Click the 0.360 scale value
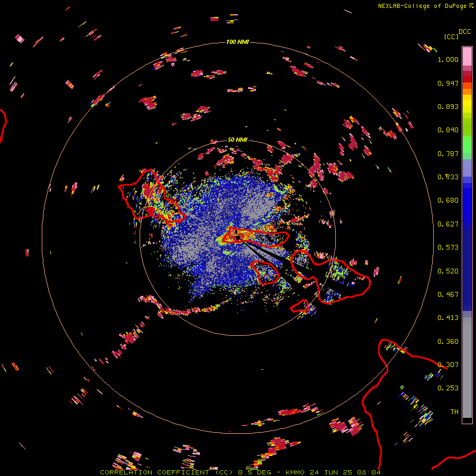This screenshot has height=476, width=476. click(x=448, y=342)
